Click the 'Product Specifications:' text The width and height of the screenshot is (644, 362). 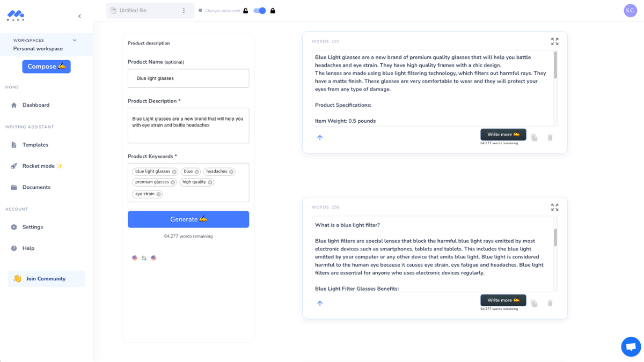tap(343, 105)
